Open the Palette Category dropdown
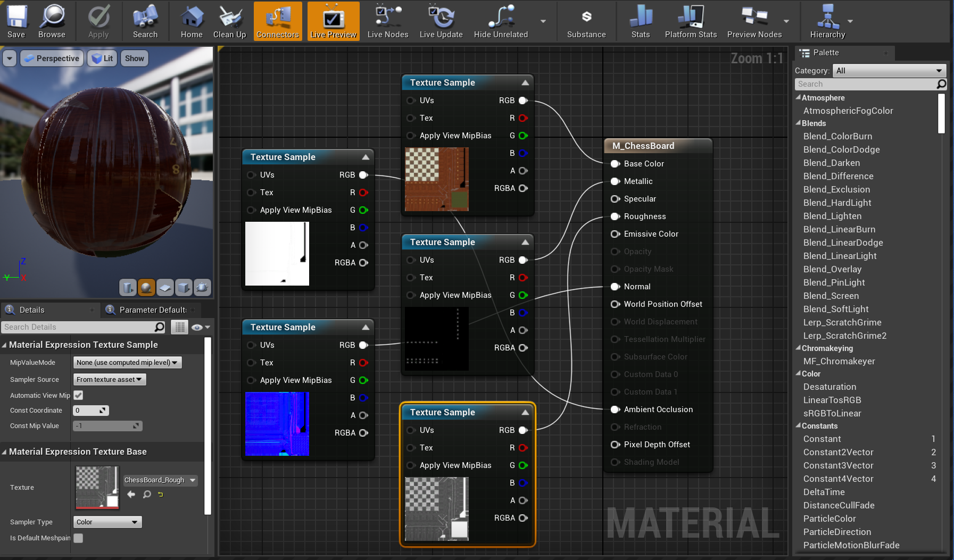The width and height of the screenshot is (954, 560). point(889,71)
